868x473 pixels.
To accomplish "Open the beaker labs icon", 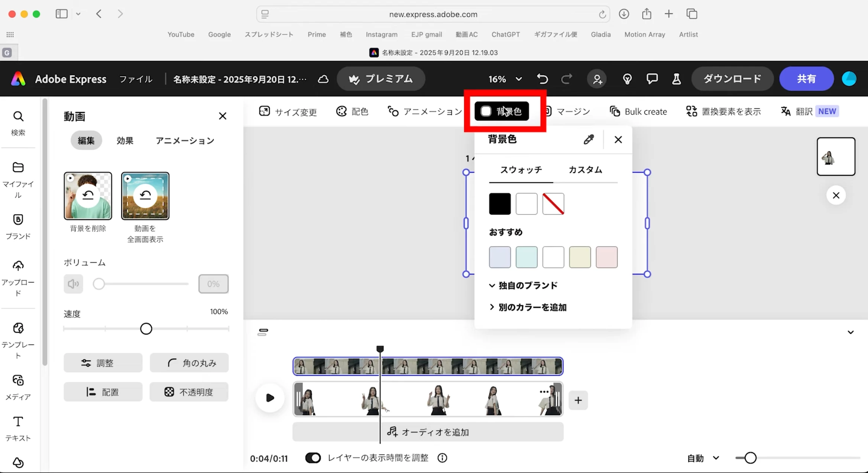I will [x=676, y=79].
